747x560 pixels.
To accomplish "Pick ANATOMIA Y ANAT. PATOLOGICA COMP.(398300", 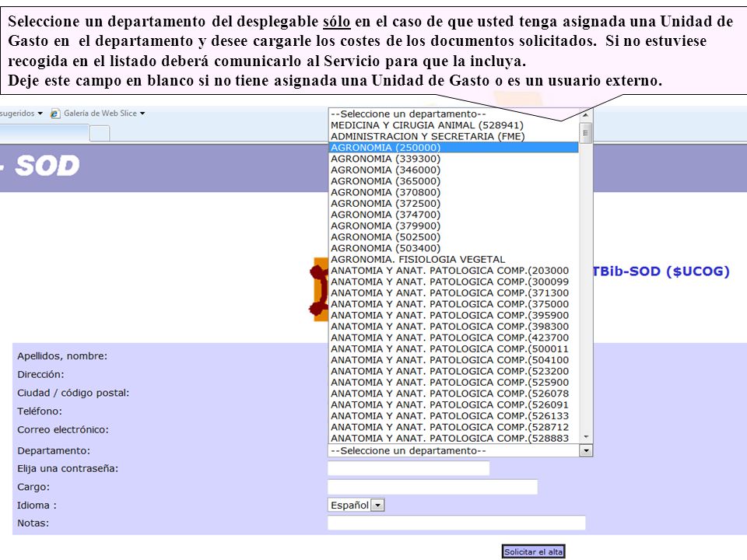I will (454, 327).
